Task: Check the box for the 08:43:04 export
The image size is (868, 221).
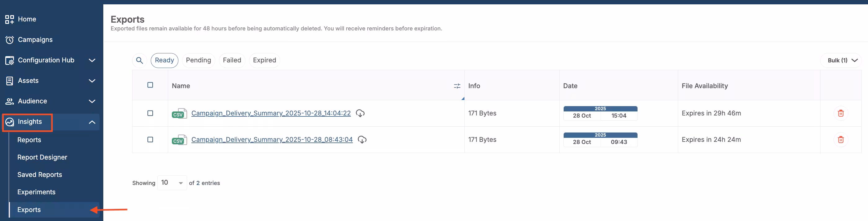Action: click(150, 139)
